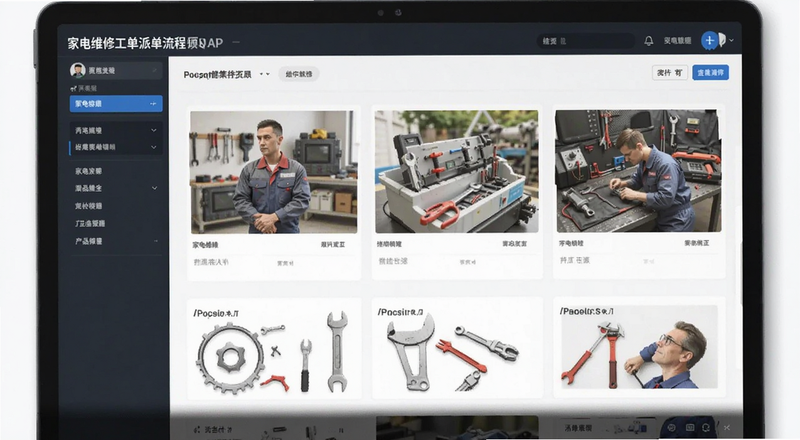The width and height of the screenshot is (800, 440).
Task: Click the square icon in the bottom-right bar
Action: (690, 428)
